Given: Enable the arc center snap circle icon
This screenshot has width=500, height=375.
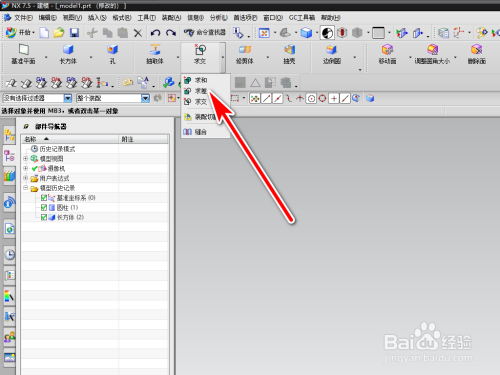Looking at the screenshot, I should [x=311, y=98].
